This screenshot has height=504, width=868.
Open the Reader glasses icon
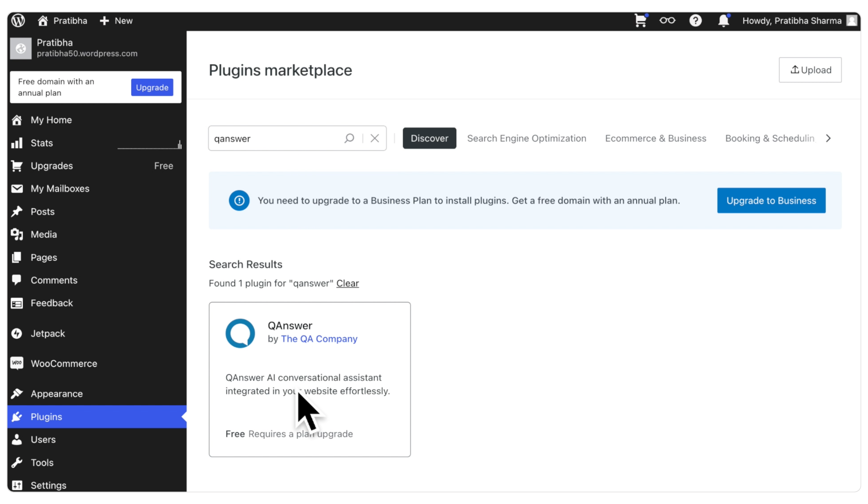pos(667,20)
